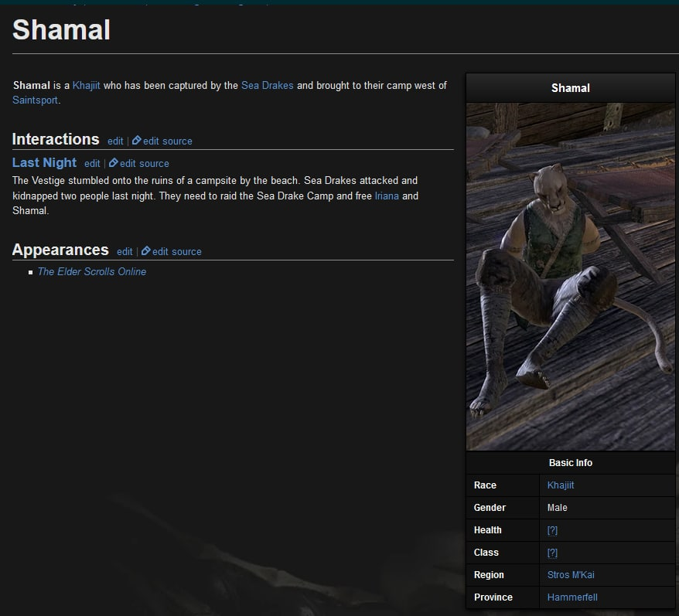Click edit next to Last Night heading
The width and height of the screenshot is (679, 616).
click(92, 164)
